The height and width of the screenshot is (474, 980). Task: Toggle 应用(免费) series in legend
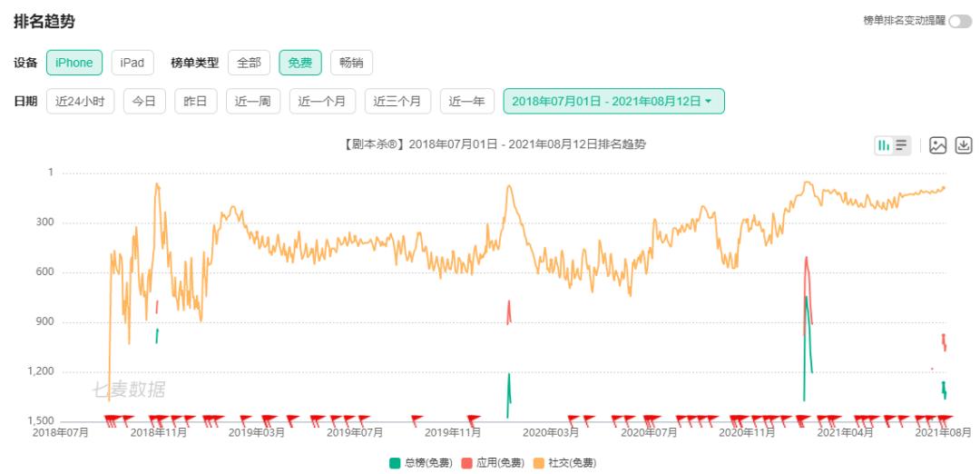click(493, 463)
